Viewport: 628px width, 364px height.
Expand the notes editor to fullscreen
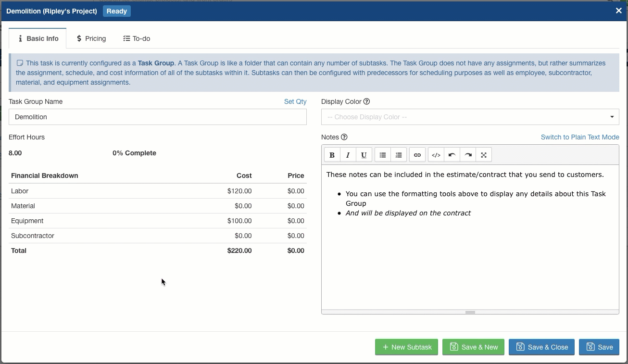[483, 154]
